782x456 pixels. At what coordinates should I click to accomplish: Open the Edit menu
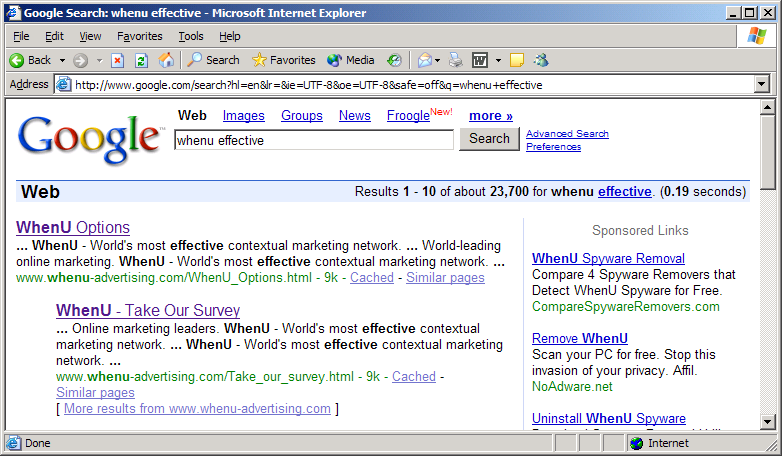click(x=54, y=36)
